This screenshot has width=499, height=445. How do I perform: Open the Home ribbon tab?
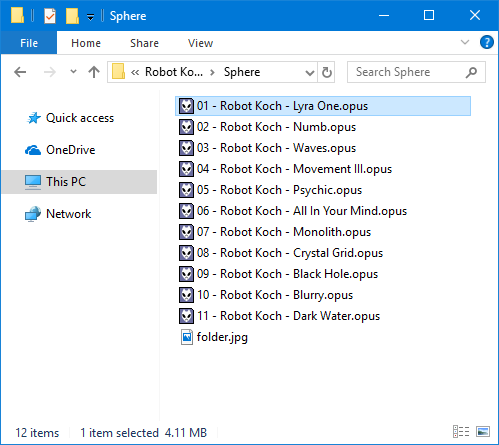click(86, 43)
